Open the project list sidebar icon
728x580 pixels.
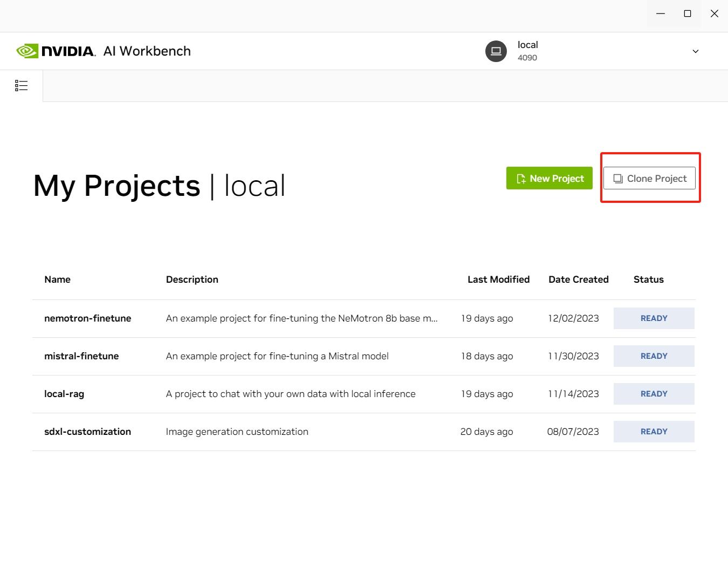(21, 85)
